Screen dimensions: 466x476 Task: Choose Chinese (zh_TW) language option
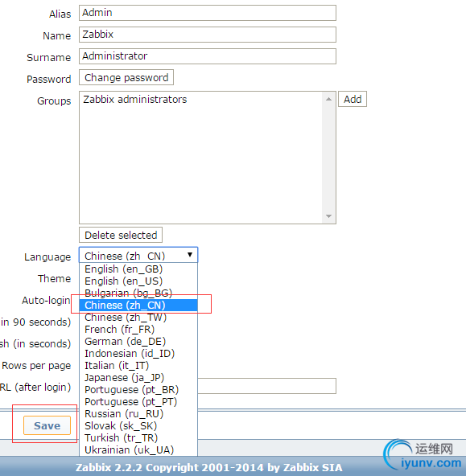(x=138, y=318)
